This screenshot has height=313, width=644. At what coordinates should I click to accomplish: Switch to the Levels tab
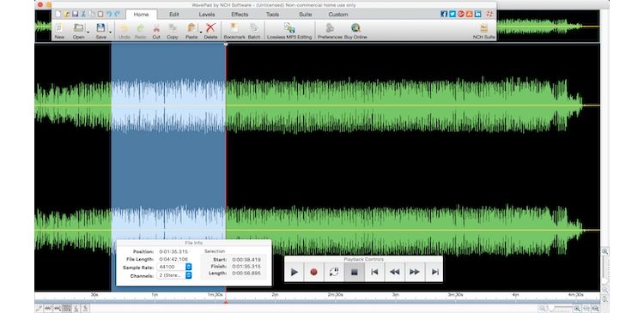pos(207,15)
